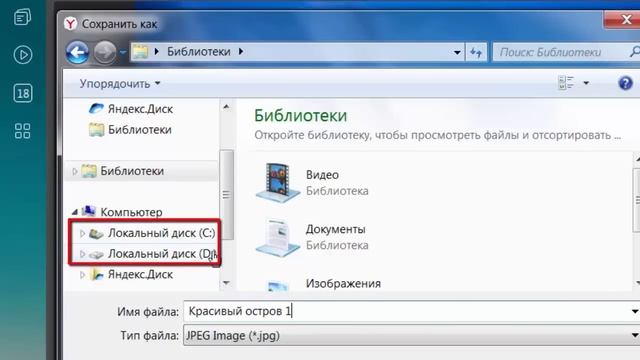Image resolution: width=640 pixels, height=360 pixels.
Task: Select Яндекс.Диск in the favorites list
Action: 140,109
